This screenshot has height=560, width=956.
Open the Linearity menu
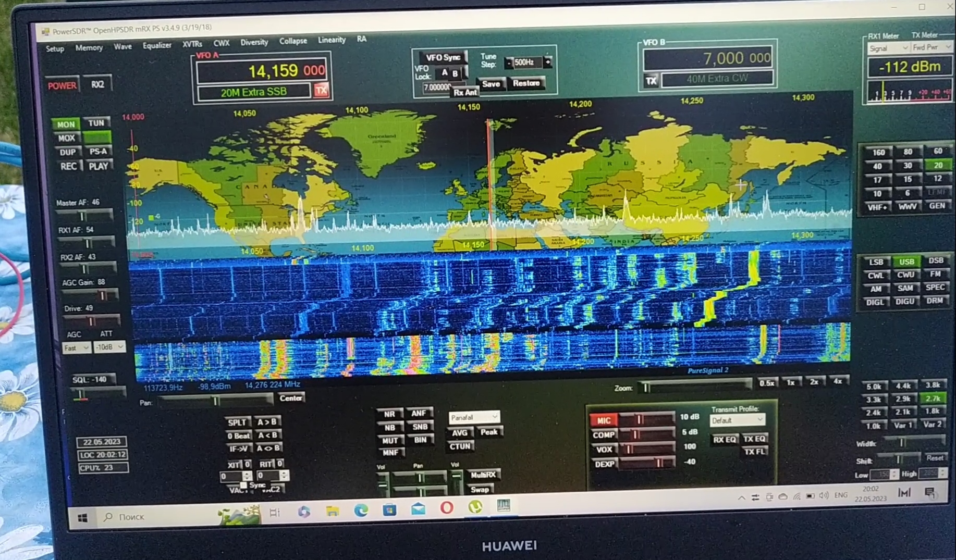click(332, 40)
